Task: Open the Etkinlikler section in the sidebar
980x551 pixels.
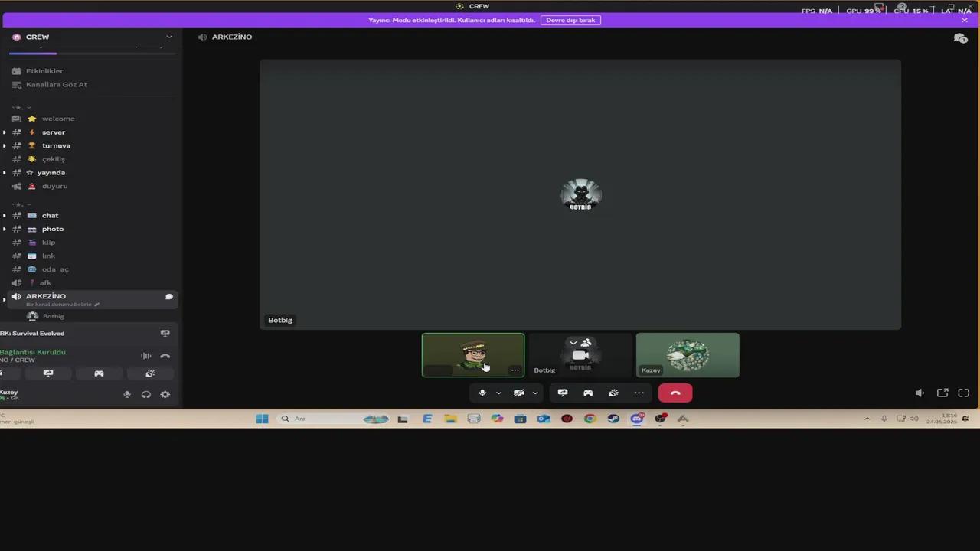Action: pyautogui.click(x=44, y=70)
